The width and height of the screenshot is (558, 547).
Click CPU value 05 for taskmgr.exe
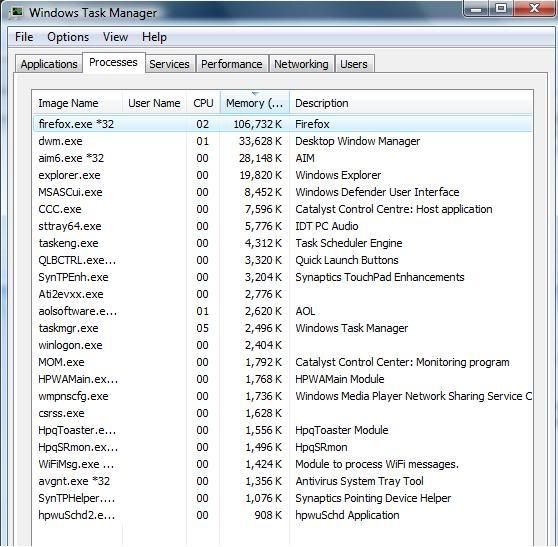coord(202,328)
